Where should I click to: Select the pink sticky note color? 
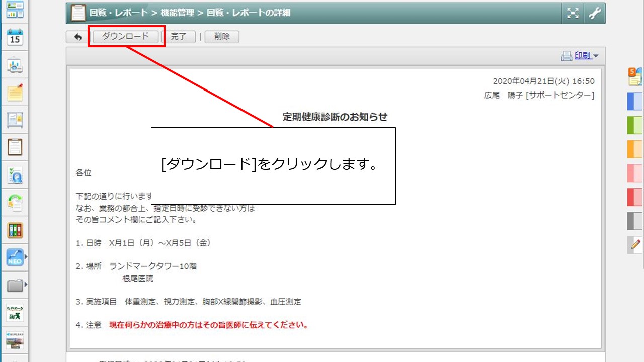[635, 173]
